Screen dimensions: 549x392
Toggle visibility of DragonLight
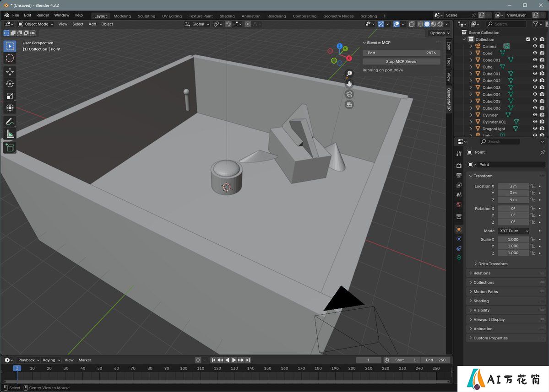click(x=535, y=129)
